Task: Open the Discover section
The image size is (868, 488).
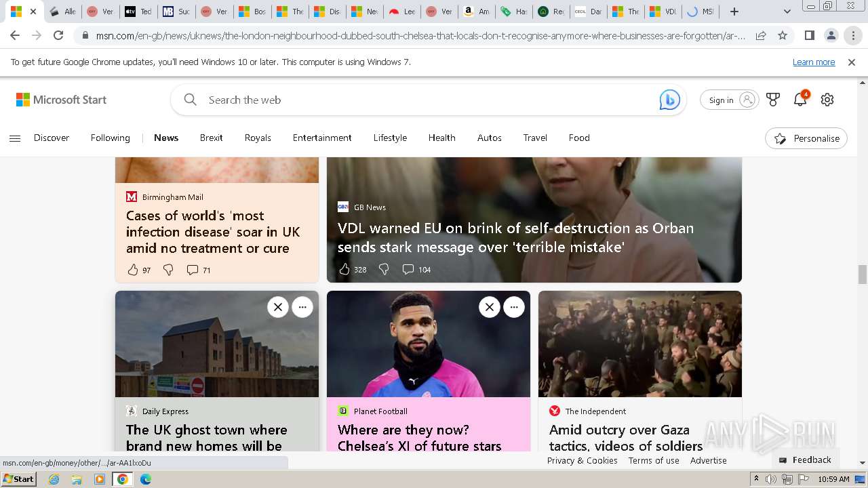Action: pos(52,138)
